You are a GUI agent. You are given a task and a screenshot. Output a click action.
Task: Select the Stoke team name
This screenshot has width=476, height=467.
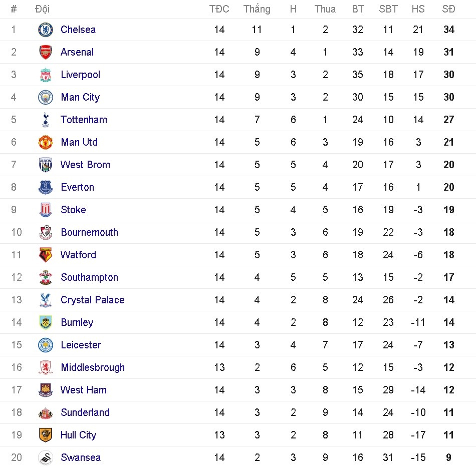coord(73,210)
